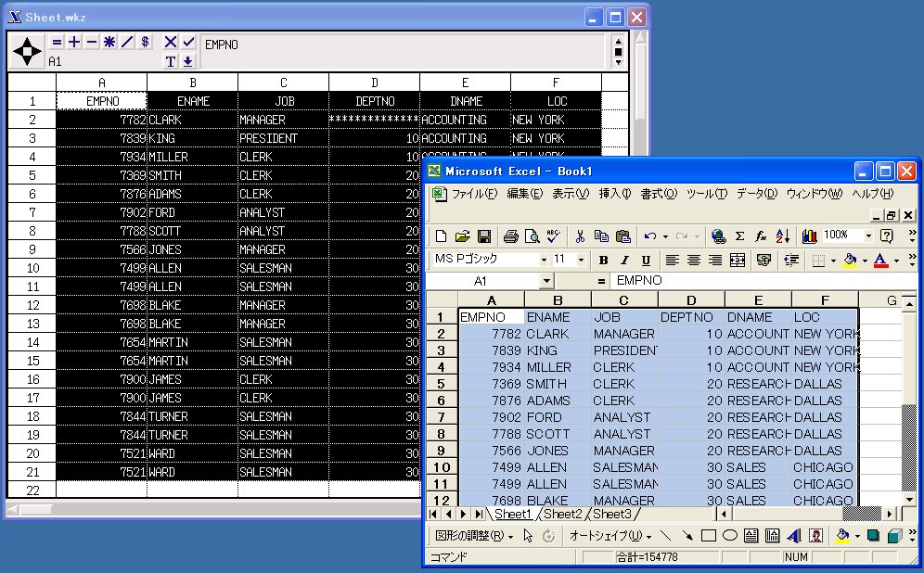Image resolution: width=924 pixels, height=573 pixels.
Task: Open the Office Assistant help icon
Action: click(x=886, y=236)
